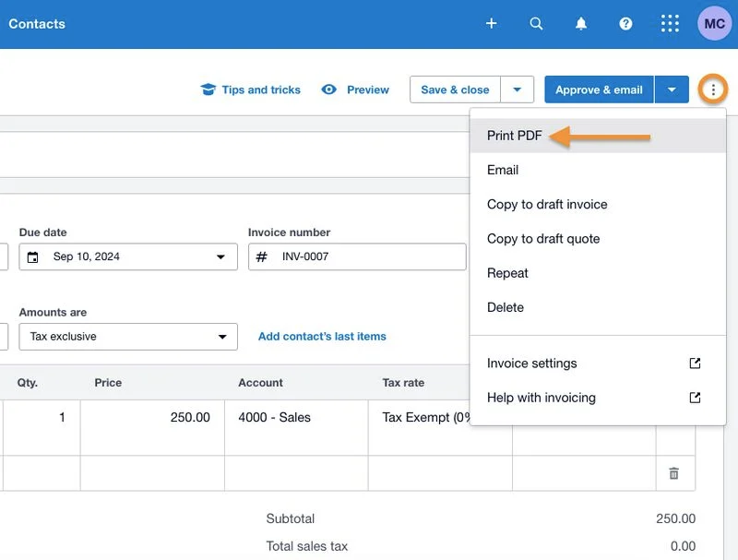Select Copy to draft quote
Image resolution: width=738 pixels, height=560 pixels.
[598, 239]
